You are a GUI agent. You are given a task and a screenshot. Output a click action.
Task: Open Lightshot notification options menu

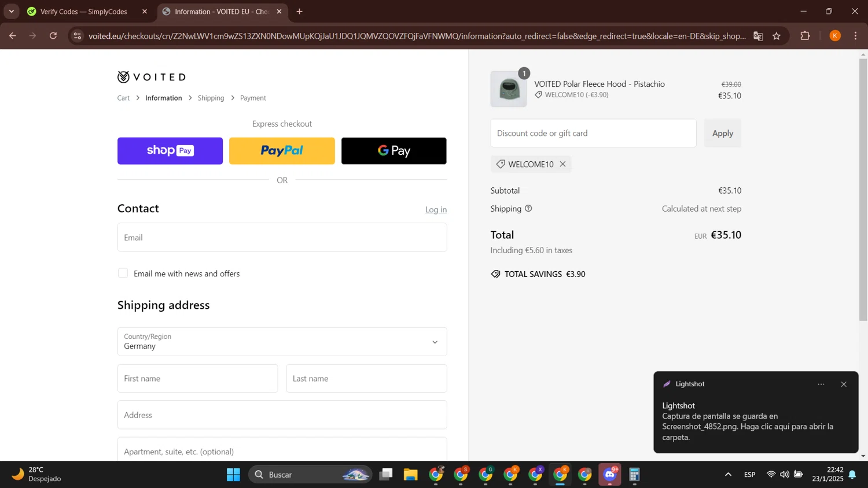pyautogui.click(x=821, y=385)
